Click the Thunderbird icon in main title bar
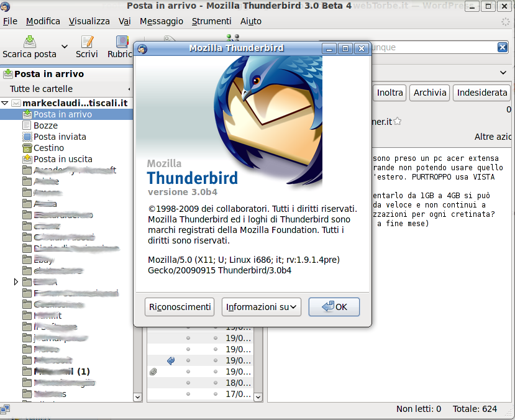 point(5,6)
